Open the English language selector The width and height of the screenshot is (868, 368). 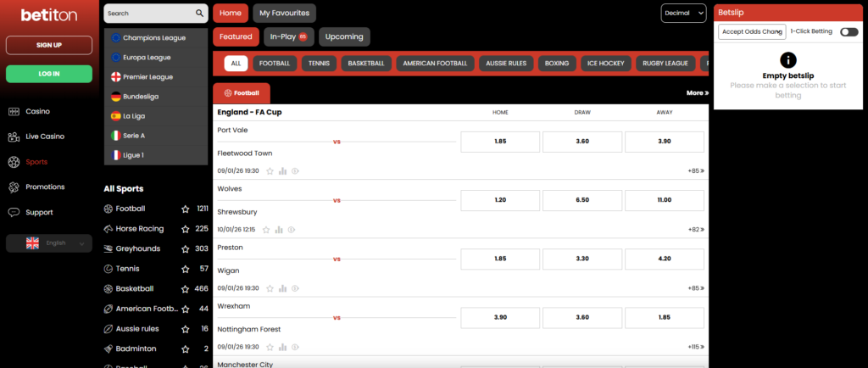(49, 243)
